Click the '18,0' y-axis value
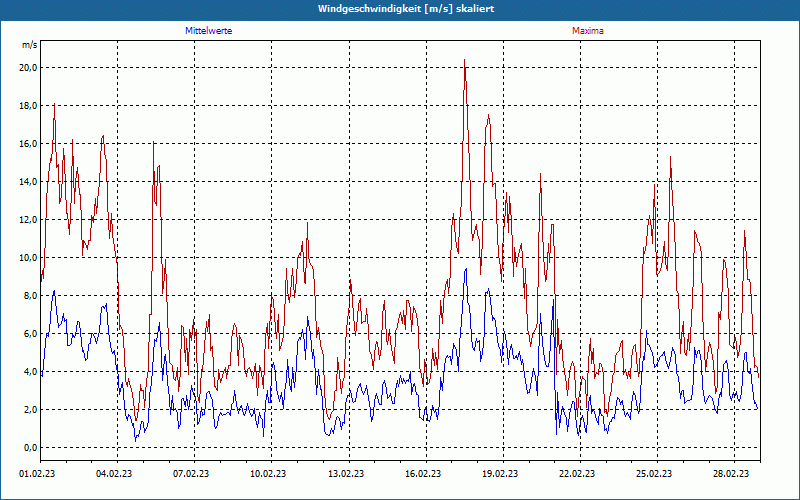Image resolution: width=800 pixels, height=500 pixels. (28, 106)
